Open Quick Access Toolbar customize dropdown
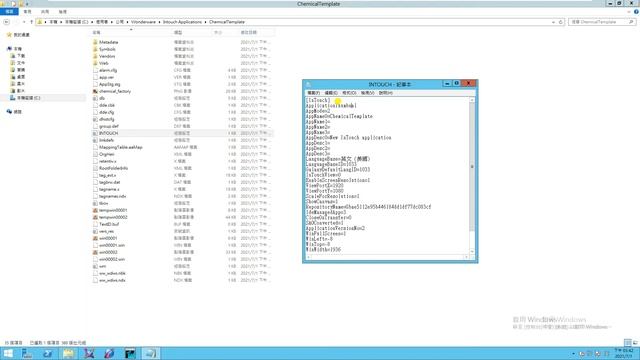 [x=27, y=4]
